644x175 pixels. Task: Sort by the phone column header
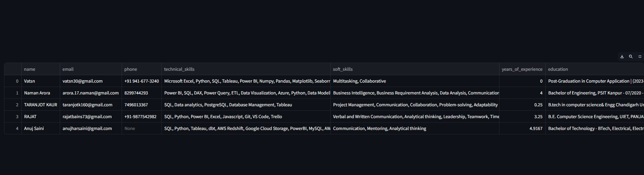pos(141,69)
